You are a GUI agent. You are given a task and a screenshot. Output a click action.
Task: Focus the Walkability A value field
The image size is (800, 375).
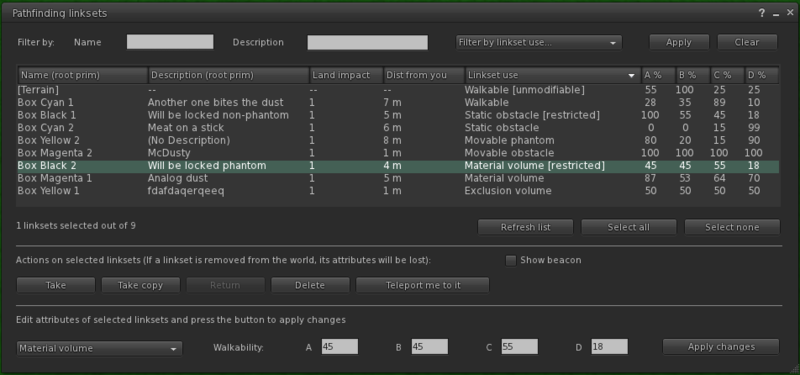[340, 347]
